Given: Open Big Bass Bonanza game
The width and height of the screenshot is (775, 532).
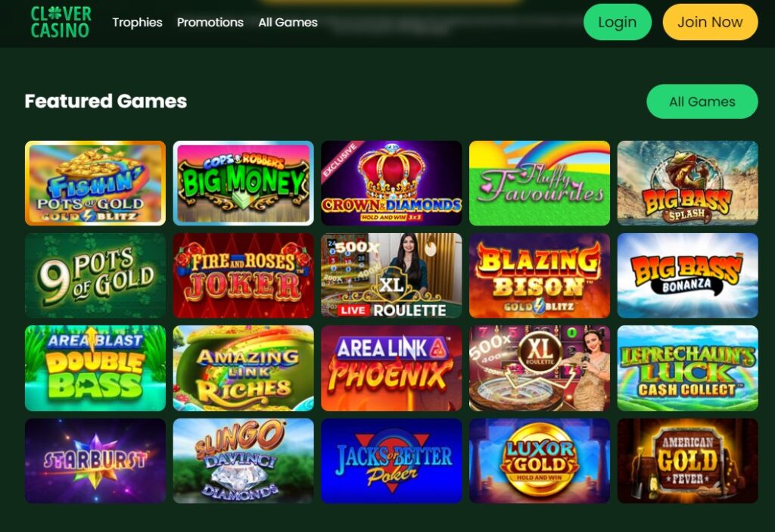Looking at the screenshot, I should tap(687, 275).
